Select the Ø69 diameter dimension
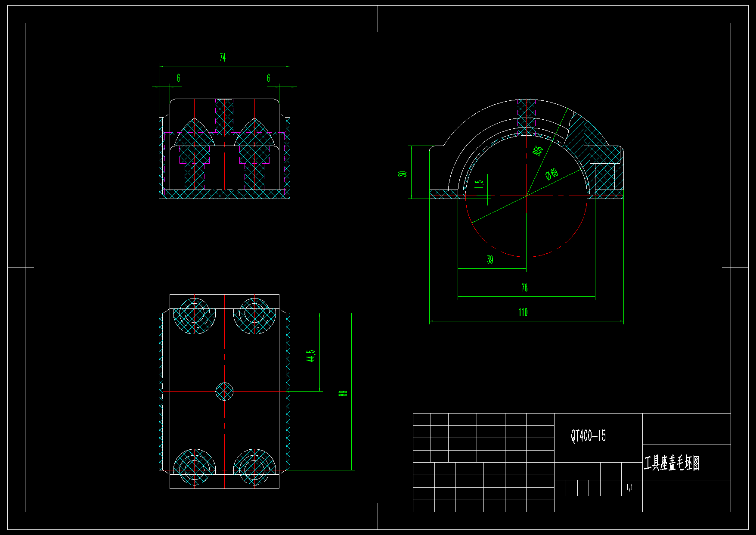The width and height of the screenshot is (756, 535). 552,174
